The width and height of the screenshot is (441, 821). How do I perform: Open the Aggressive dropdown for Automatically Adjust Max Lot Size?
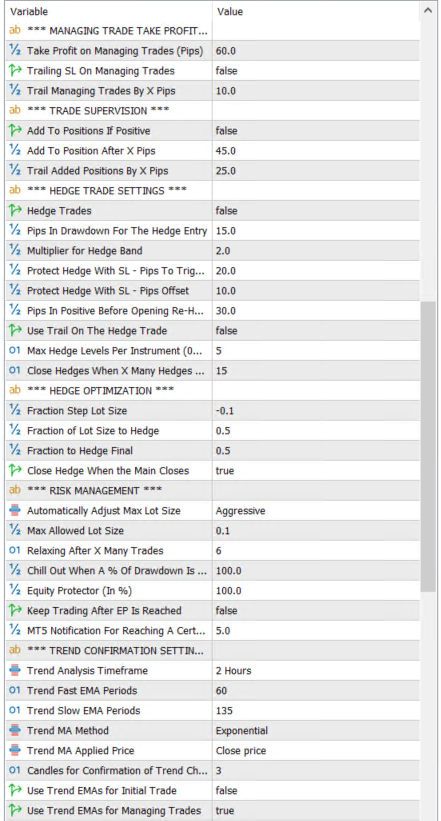pos(316,511)
